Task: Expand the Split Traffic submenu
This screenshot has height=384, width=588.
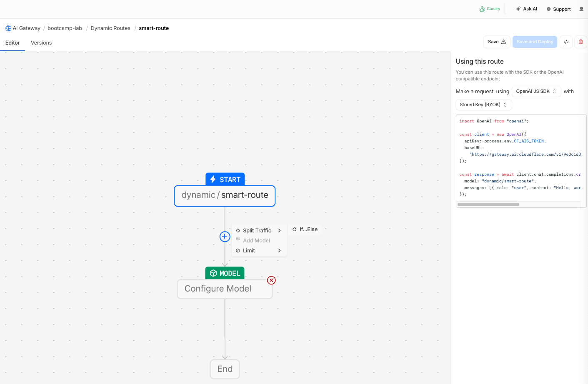Action: click(258, 230)
